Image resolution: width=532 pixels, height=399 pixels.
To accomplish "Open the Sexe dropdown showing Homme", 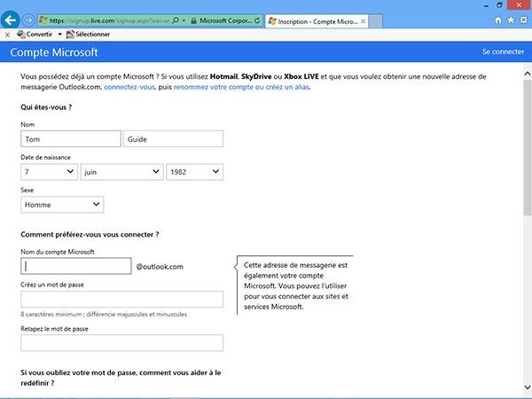I will point(62,205).
